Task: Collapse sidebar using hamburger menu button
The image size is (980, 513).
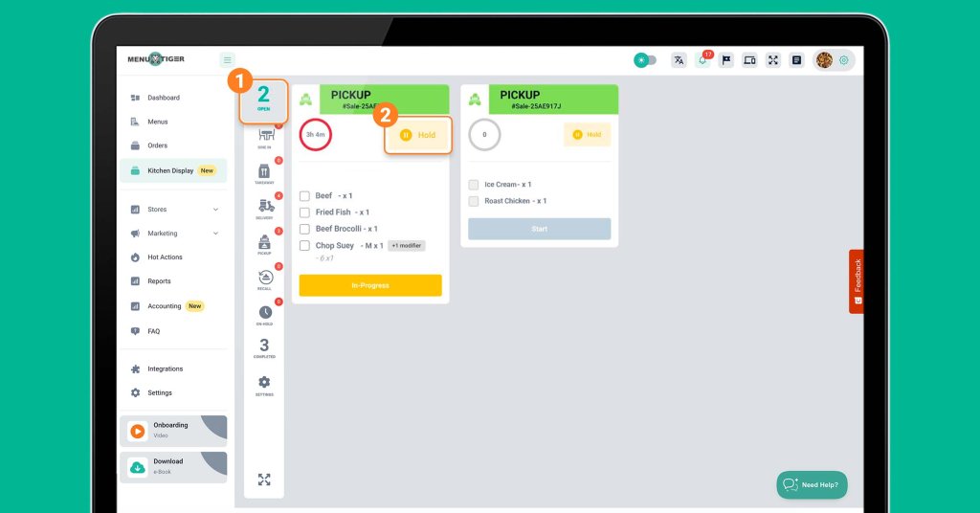Action: [x=227, y=59]
